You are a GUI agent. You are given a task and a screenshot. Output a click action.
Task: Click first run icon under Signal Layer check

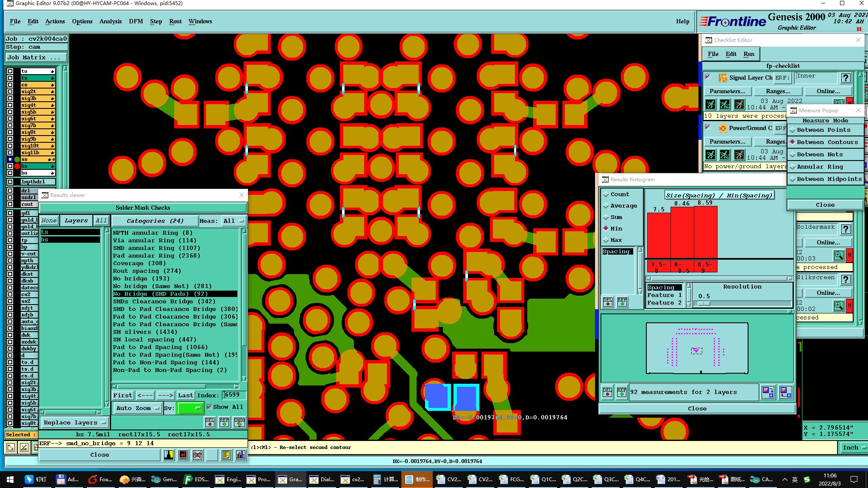pos(711,104)
